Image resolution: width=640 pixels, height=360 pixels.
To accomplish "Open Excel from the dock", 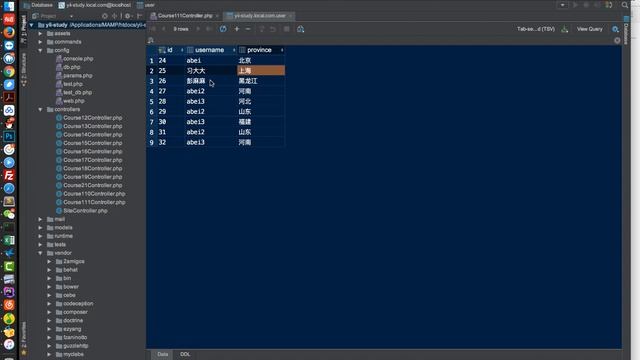I will point(9,240).
